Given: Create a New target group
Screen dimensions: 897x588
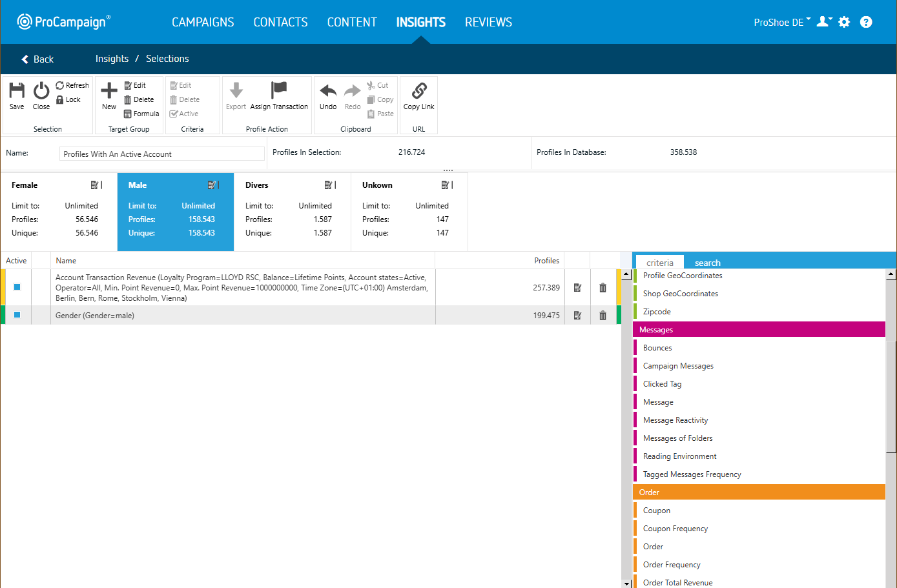Looking at the screenshot, I should pyautogui.click(x=109, y=91).
